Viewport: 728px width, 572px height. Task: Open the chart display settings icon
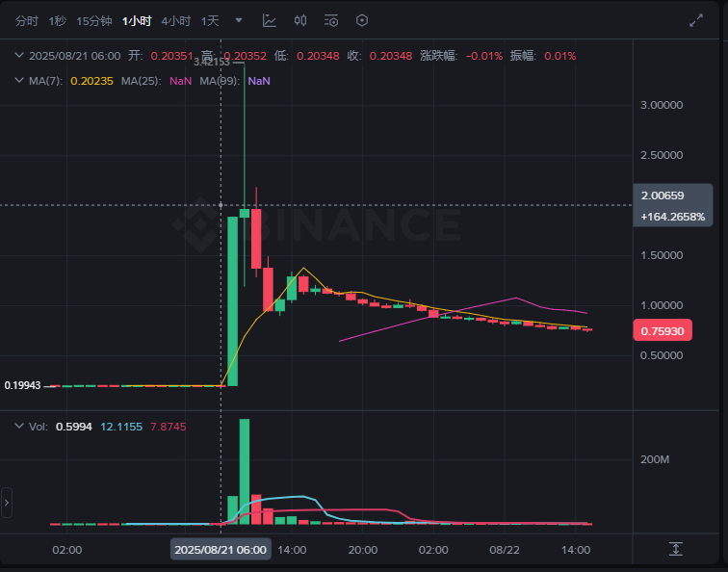tap(331, 20)
